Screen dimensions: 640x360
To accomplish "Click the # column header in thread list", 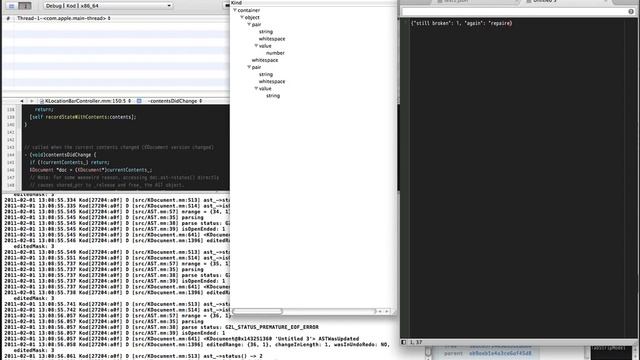I will (8, 18).
